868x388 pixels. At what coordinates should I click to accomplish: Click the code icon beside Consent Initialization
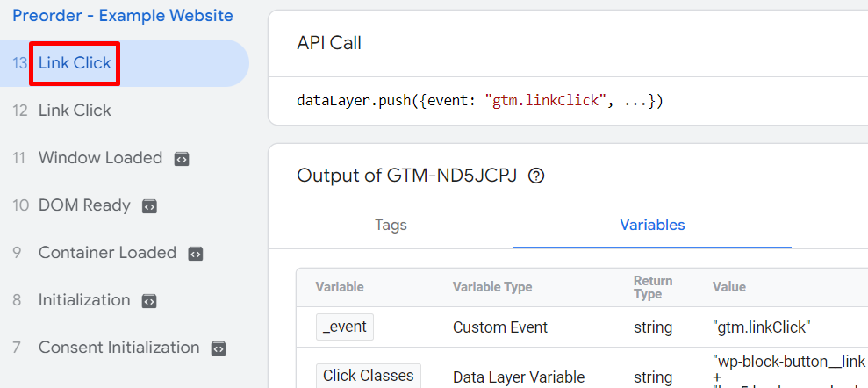219,348
